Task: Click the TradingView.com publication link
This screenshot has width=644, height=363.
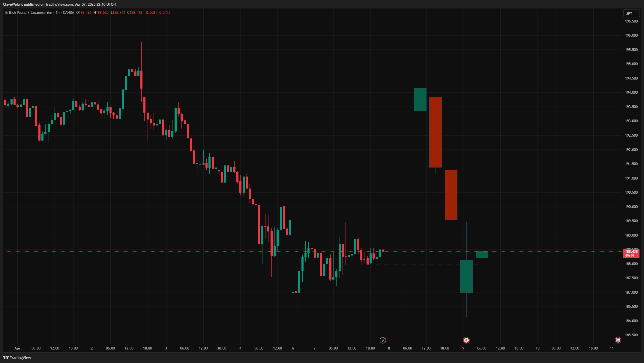Action: (59, 4)
